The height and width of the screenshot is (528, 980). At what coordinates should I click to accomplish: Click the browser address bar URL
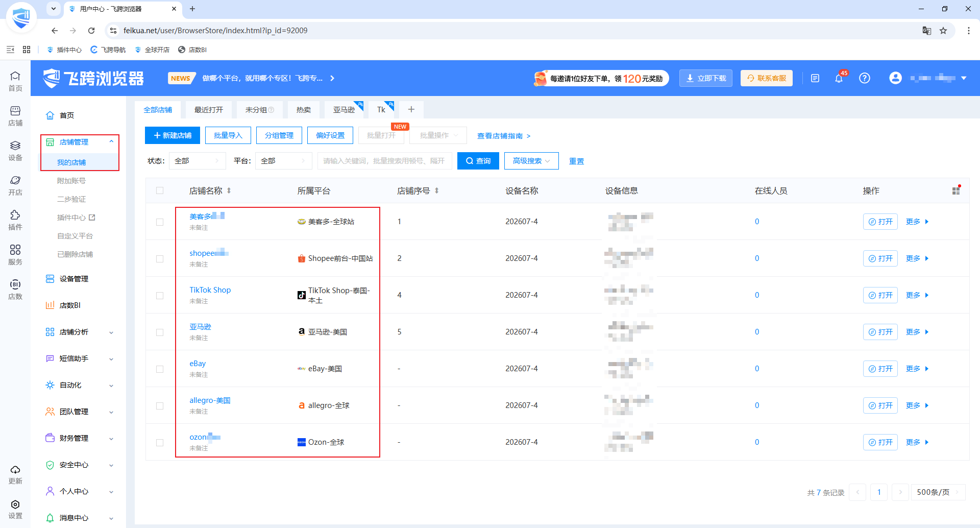[x=215, y=31]
